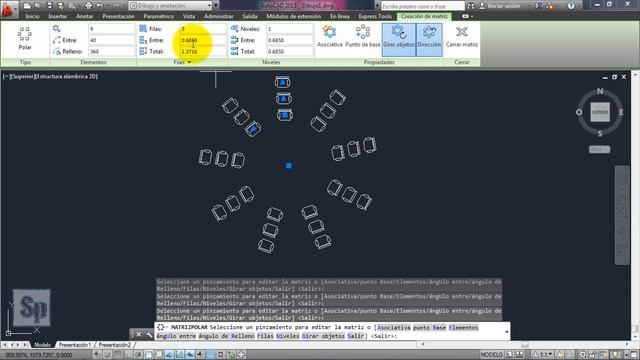Click the command line wrench settings icon
The height and width of the screenshot is (360, 640).
(149, 334)
